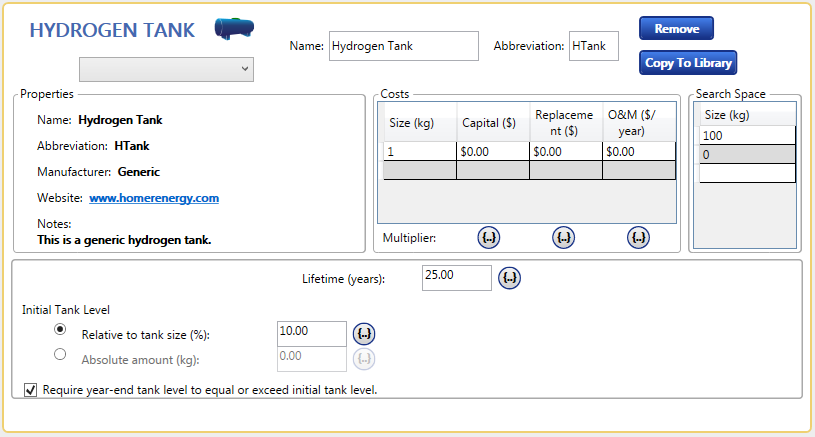Open sensitivity button for relative tank level
This screenshot has width=815, height=437.
(365, 332)
